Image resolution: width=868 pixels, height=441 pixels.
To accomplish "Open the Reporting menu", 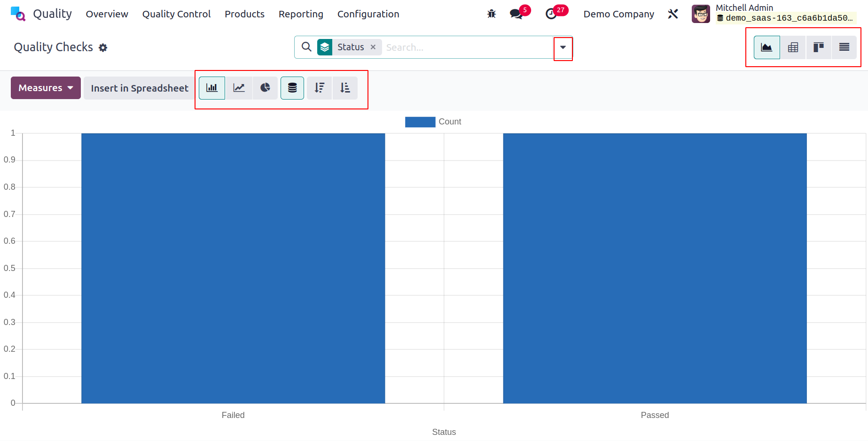I will click(301, 14).
